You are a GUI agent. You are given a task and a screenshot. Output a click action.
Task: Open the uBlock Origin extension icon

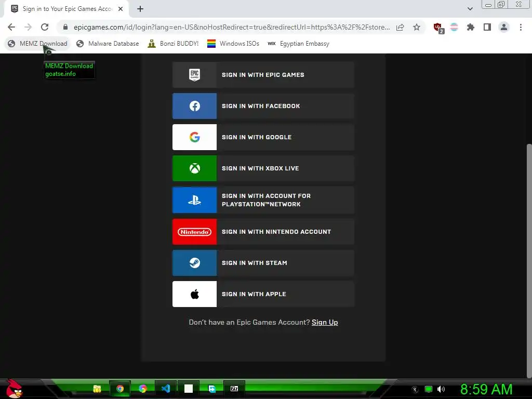coord(438,28)
